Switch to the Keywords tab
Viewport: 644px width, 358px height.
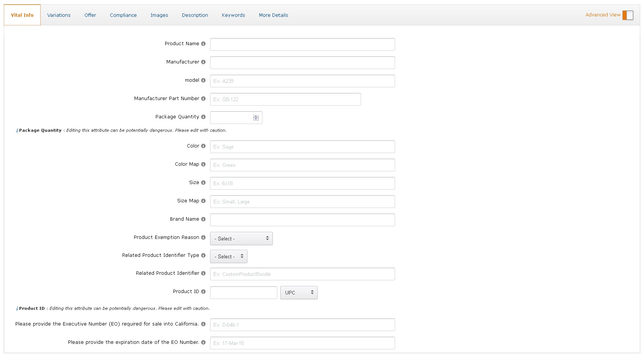(234, 15)
